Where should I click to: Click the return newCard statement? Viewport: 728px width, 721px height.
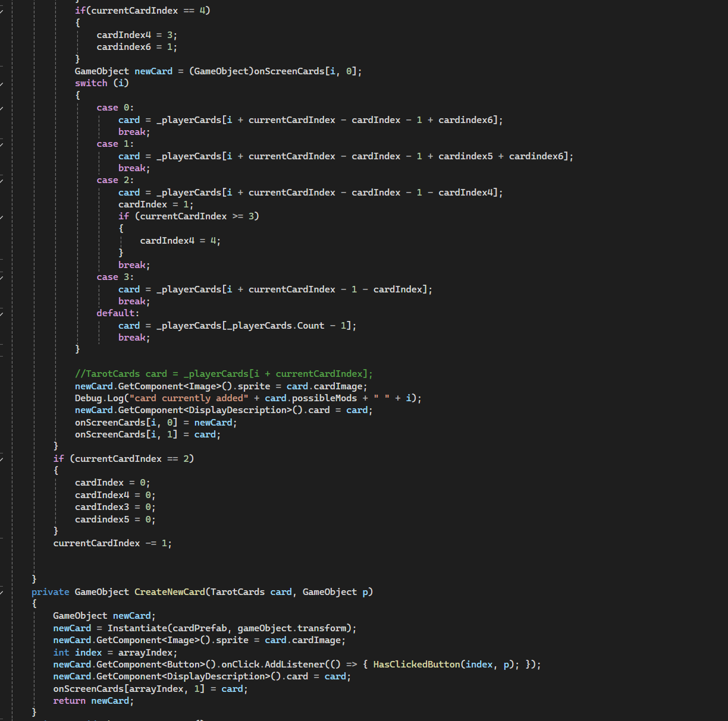point(93,701)
